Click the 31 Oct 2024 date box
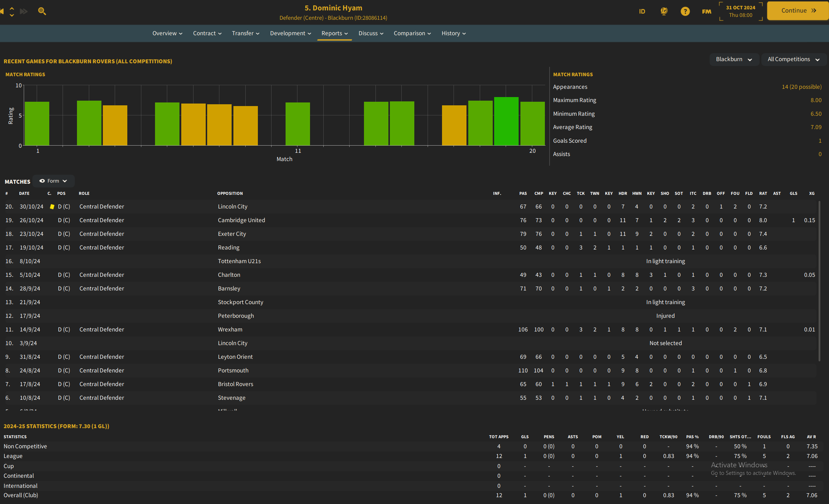829x504 pixels. [x=741, y=11]
